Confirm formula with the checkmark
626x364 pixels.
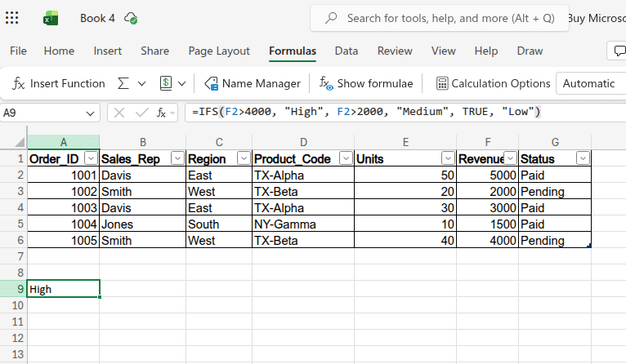pyautogui.click(x=141, y=113)
